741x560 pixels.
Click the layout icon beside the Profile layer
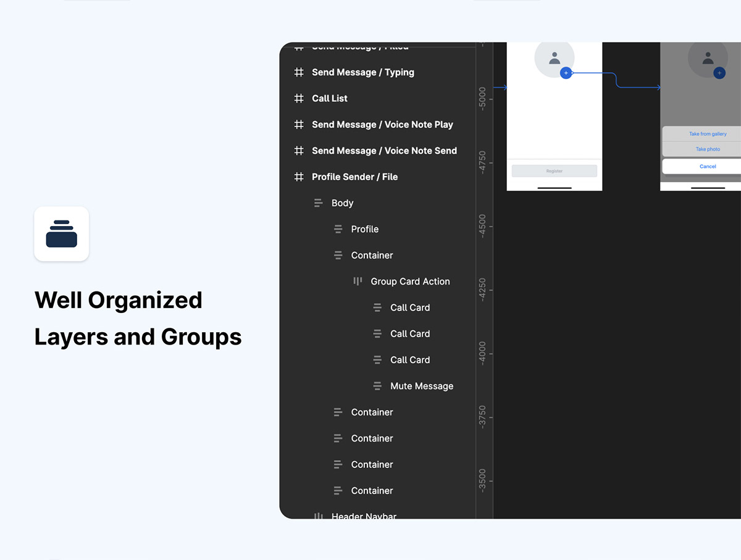click(338, 229)
